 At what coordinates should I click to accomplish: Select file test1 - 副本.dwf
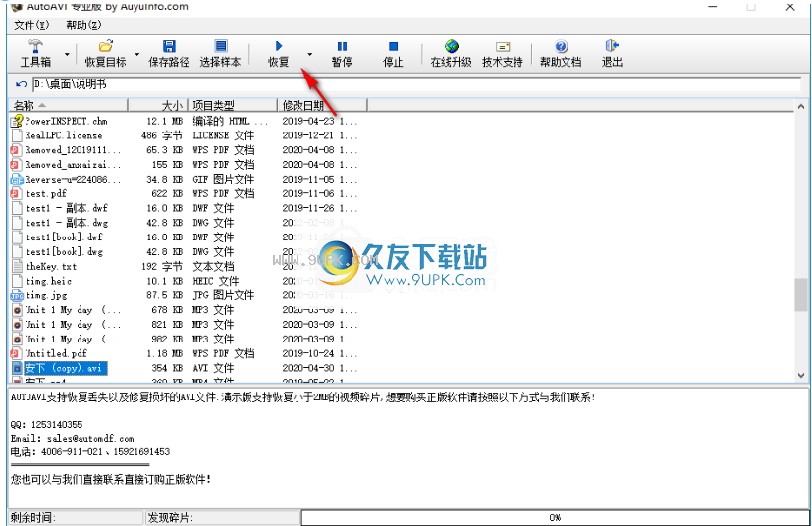pos(67,208)
